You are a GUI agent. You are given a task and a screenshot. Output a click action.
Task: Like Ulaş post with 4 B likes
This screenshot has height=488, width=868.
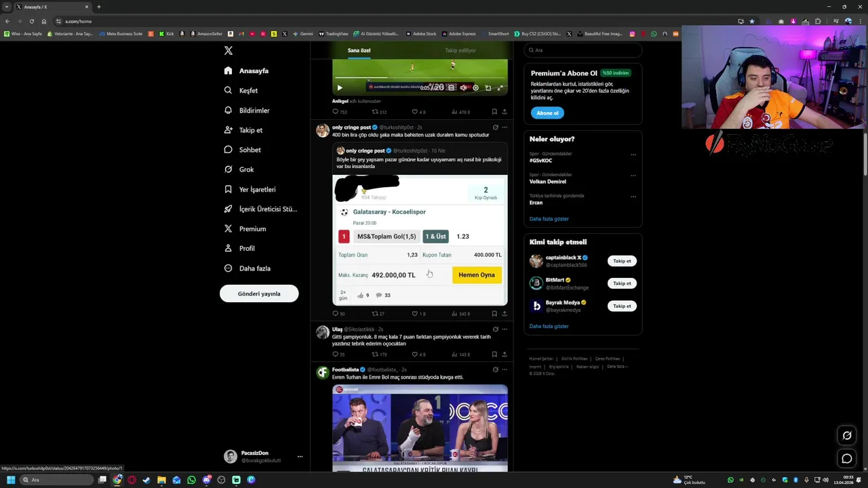pyautogui.click(x=419, y=354)
